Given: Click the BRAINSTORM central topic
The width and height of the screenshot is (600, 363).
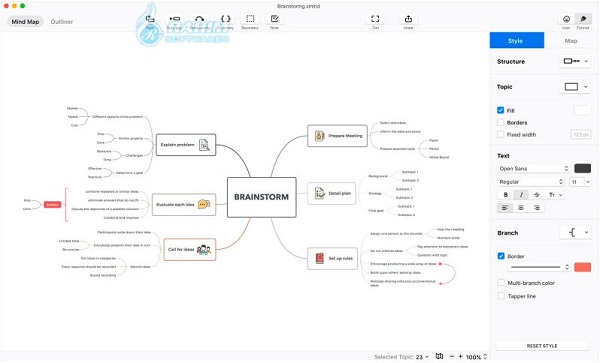Looking at the screenshot, I should [x=262, y=197].
